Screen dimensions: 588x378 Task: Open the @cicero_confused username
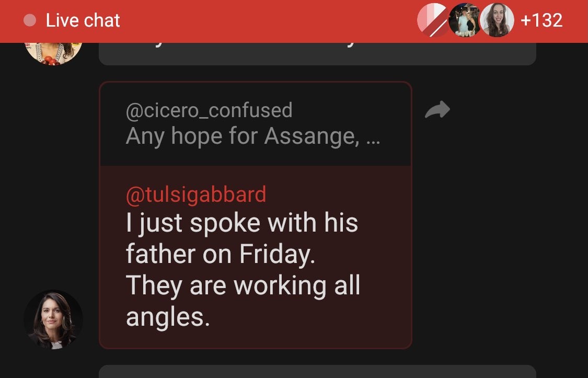[209, 110]
